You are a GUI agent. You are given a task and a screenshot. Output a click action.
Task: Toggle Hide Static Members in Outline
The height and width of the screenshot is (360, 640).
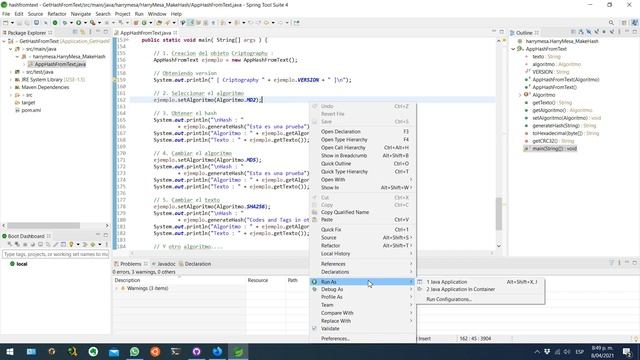(596, 32)
